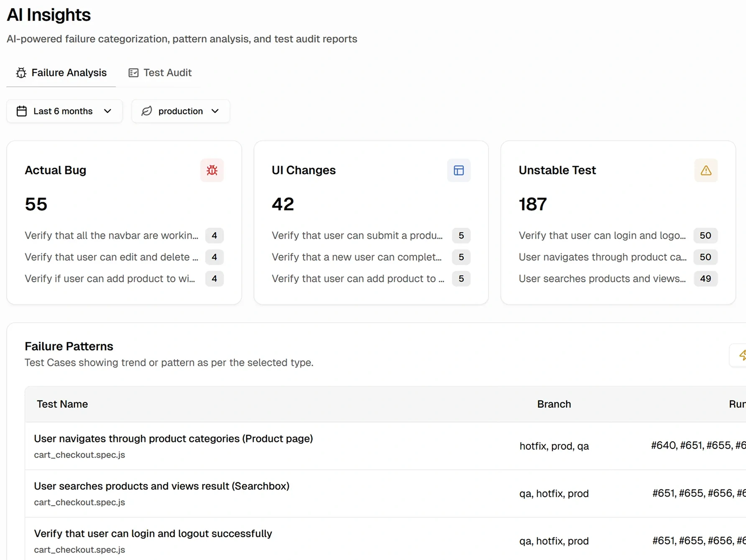Click the checklist icon on Test Audit tab
Image resolution: width=746 pixels, height=560 pixels.
[x=133, y=73]
